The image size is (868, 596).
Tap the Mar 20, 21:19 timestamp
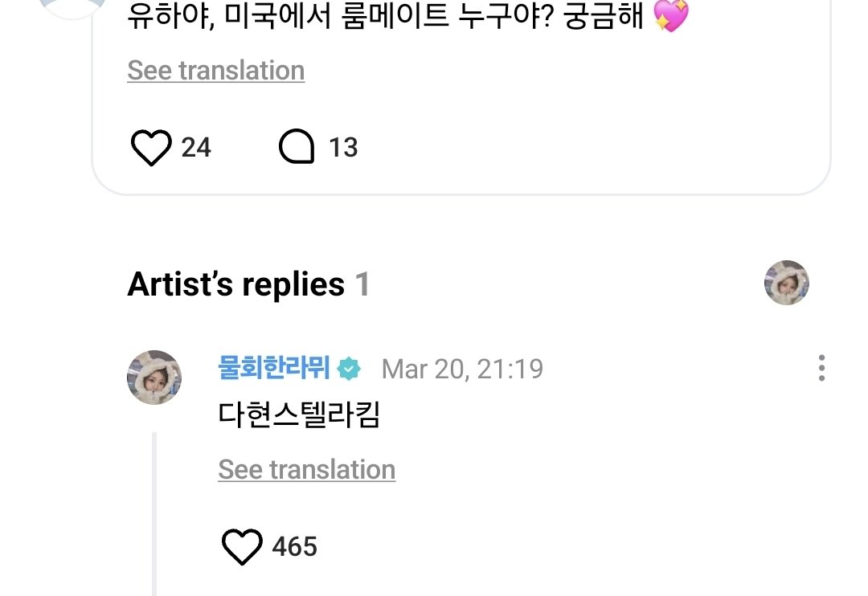[462, 369]
